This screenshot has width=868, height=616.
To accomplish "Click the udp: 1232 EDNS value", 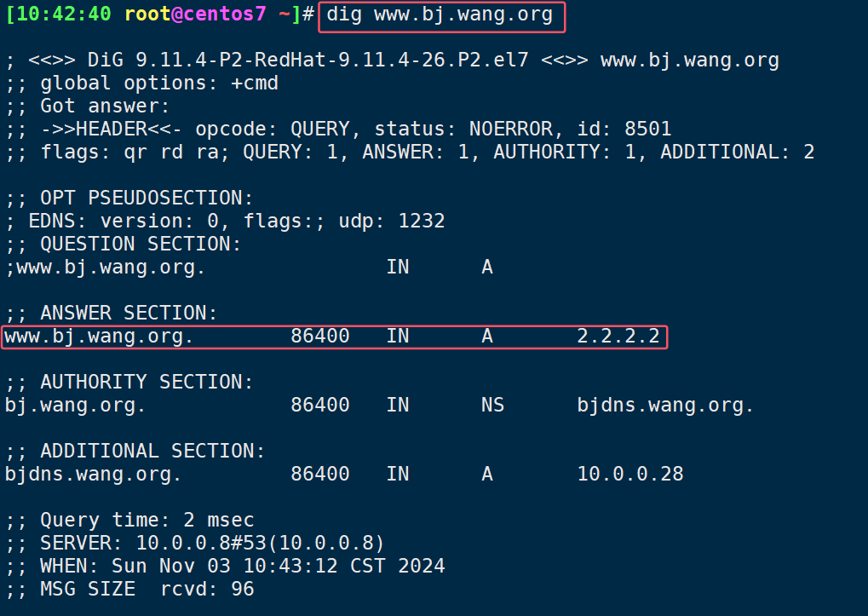I will click(391, 222).
